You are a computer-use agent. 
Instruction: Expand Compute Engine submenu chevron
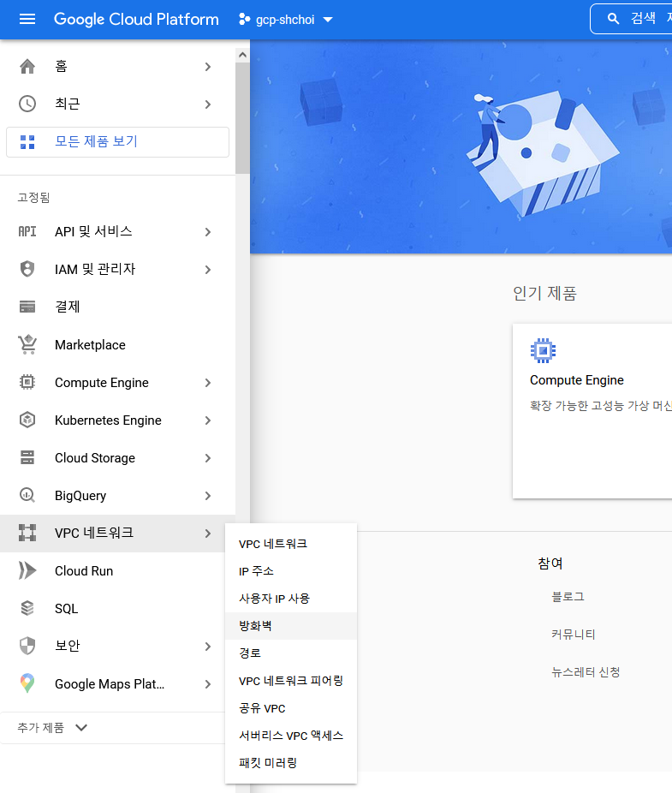coord(208,383)
